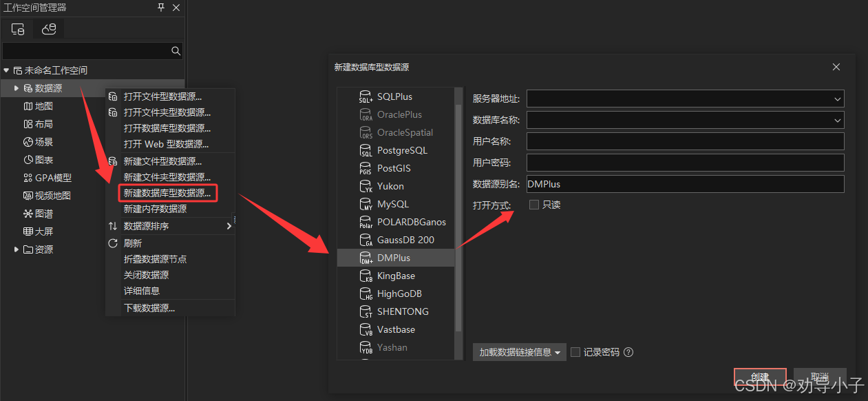This screenshot has width=868, height=401.
Task: Switch to the first workspace manager tab
Action: (x=18, y=29)
